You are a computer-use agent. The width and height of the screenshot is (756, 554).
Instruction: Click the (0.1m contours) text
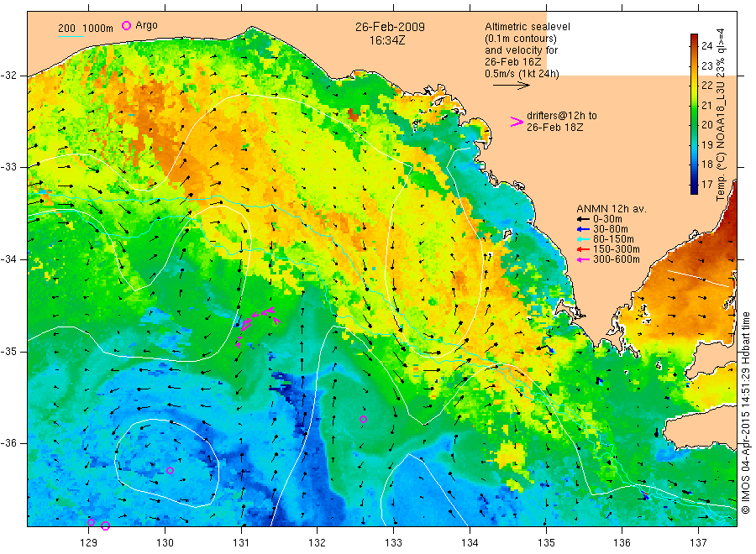click(520, 39)
